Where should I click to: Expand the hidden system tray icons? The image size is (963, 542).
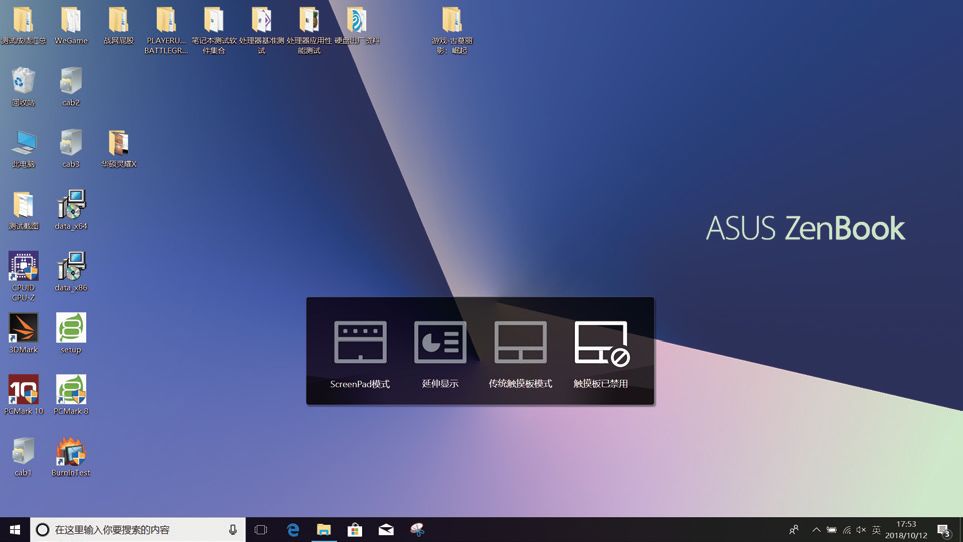coord(816,530)
